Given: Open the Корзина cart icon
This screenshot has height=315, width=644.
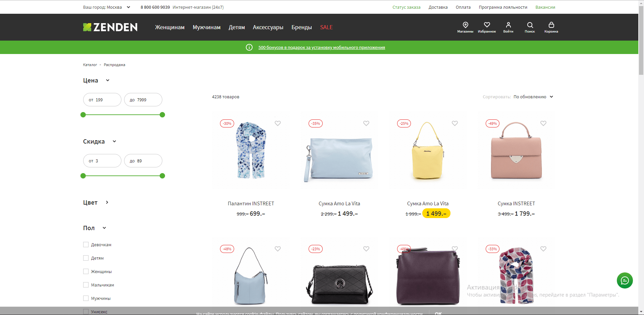Looking at the screenshot, I should point(551,27).
